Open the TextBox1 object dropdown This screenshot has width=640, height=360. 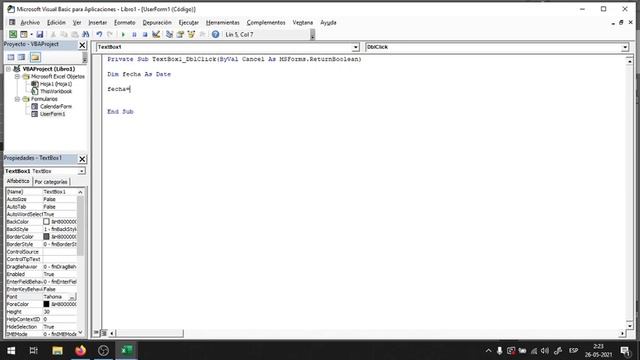(x=356, y=47)
